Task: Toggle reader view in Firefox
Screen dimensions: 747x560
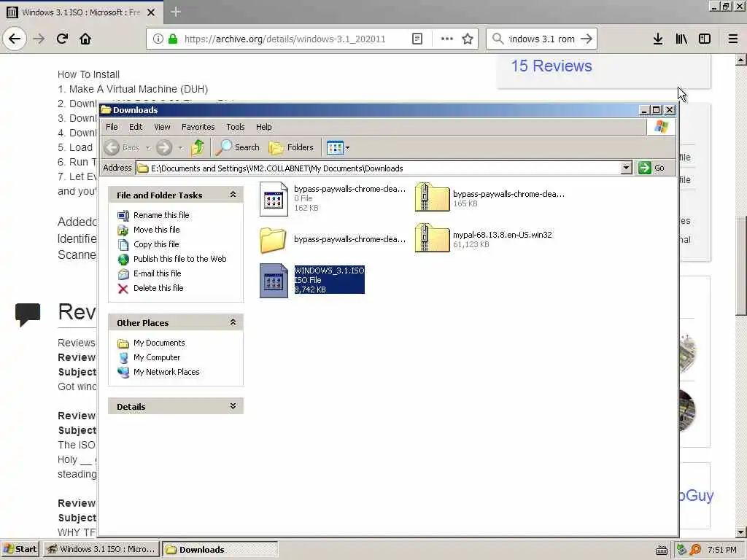Action: click(x=417, y=39)
